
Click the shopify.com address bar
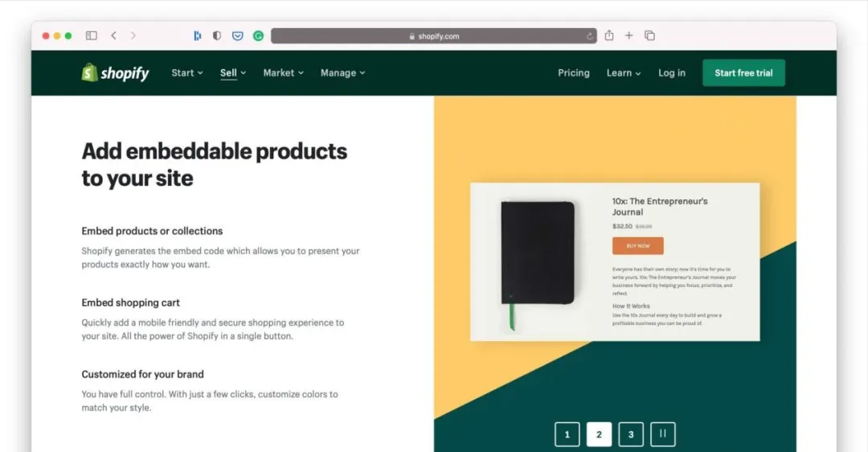[433, 36]
